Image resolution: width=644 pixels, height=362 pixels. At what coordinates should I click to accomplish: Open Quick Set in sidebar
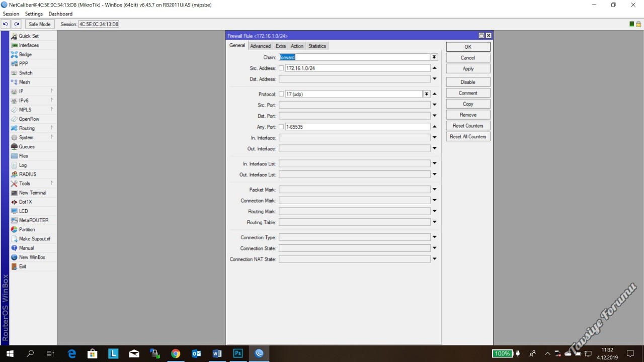[29, 36]
